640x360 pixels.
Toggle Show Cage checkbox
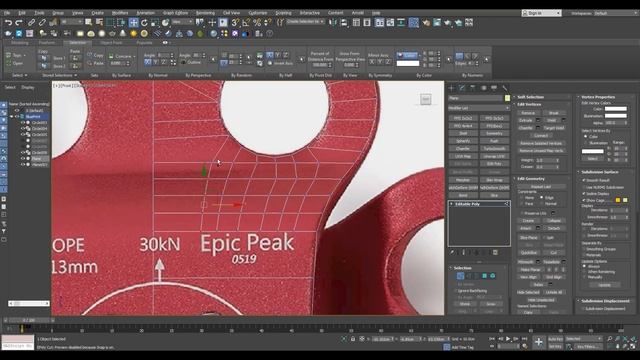(x=584, y=200)
